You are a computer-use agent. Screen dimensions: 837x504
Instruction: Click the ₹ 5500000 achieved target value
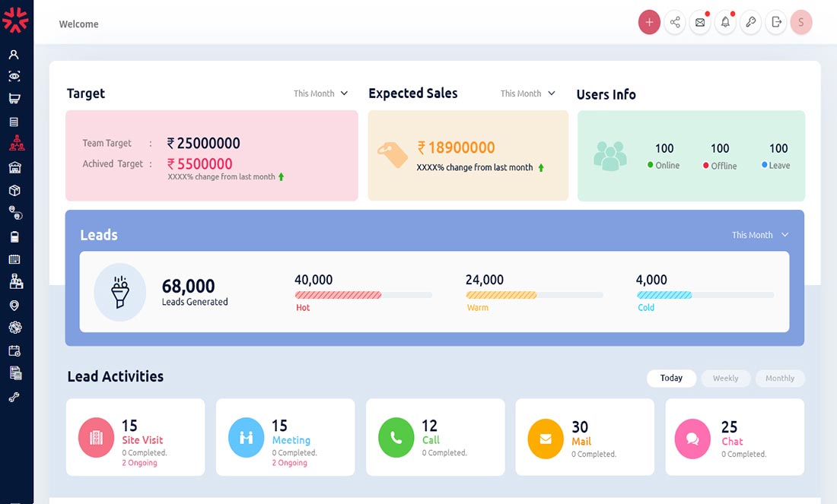click(199, 163)
